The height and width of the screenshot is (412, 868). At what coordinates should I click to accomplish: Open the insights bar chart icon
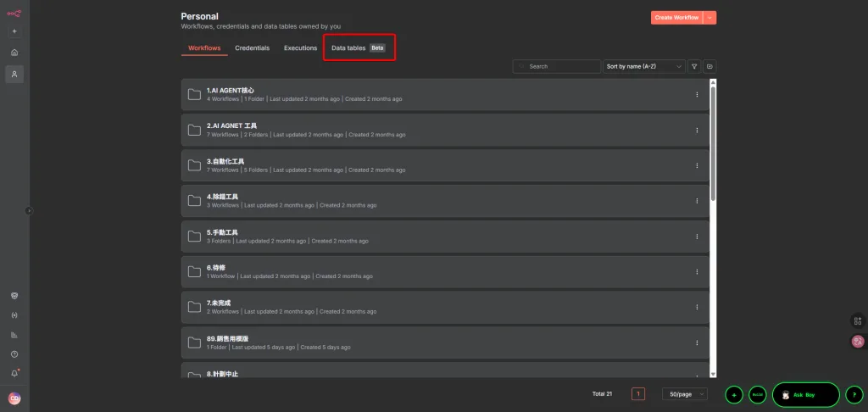14,335
